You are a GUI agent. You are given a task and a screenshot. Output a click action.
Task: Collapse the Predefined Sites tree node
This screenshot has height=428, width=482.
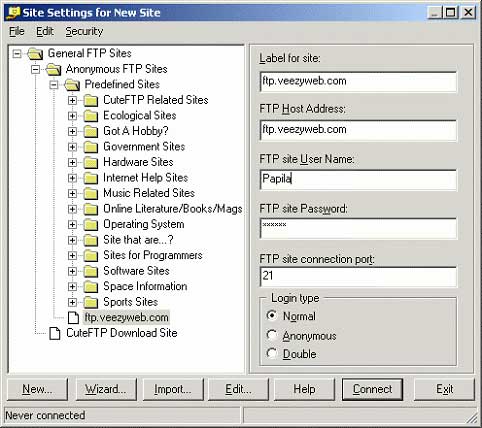tap(54, 85)
